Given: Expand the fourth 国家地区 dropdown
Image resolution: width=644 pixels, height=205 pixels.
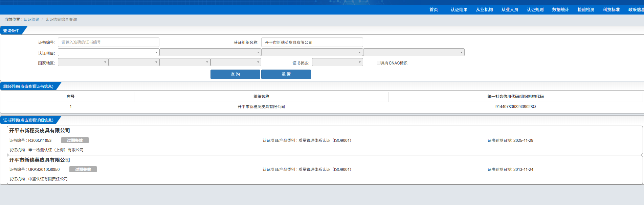Looking at the screenshot, I should 236,62.
